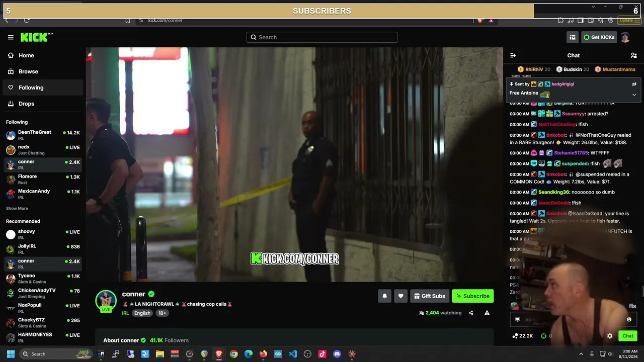Click Budskin on the gifter leaderboard
Screen dimensions: 644x362
tap(573, 69)
